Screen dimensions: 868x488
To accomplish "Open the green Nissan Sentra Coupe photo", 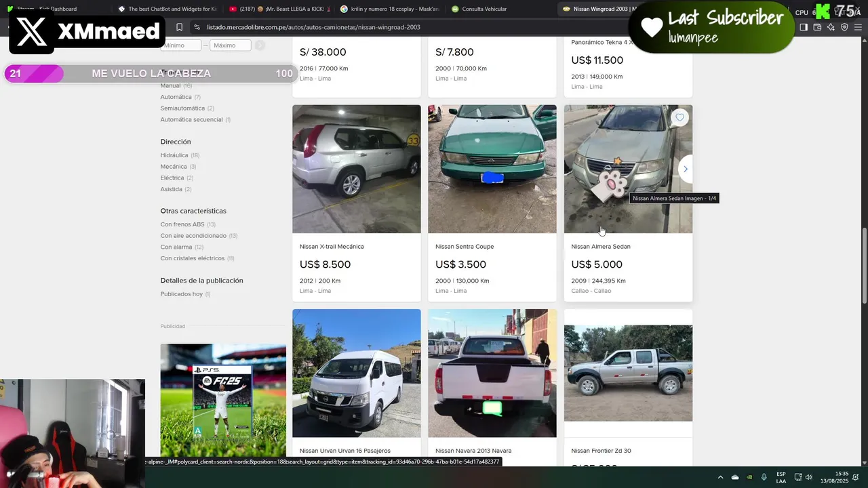I will click(492, 169).
